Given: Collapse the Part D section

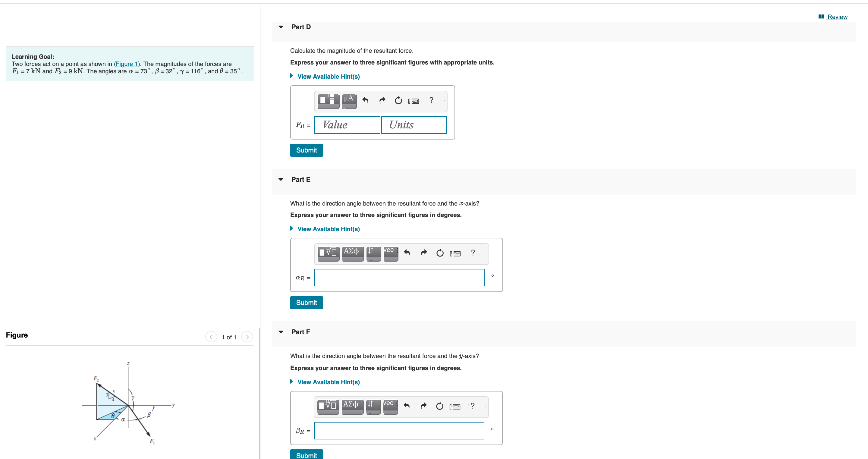Looking at the screenshot, I should coord(281,27).
